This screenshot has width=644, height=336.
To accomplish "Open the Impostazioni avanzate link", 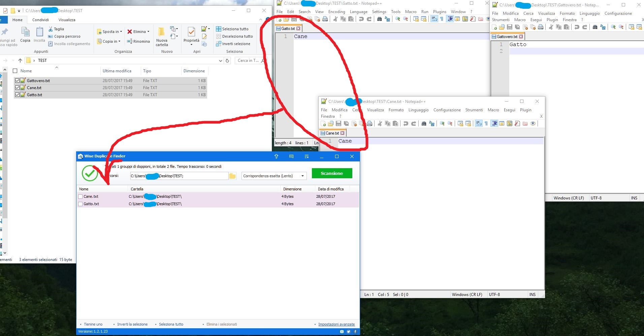I will (336, 324).
